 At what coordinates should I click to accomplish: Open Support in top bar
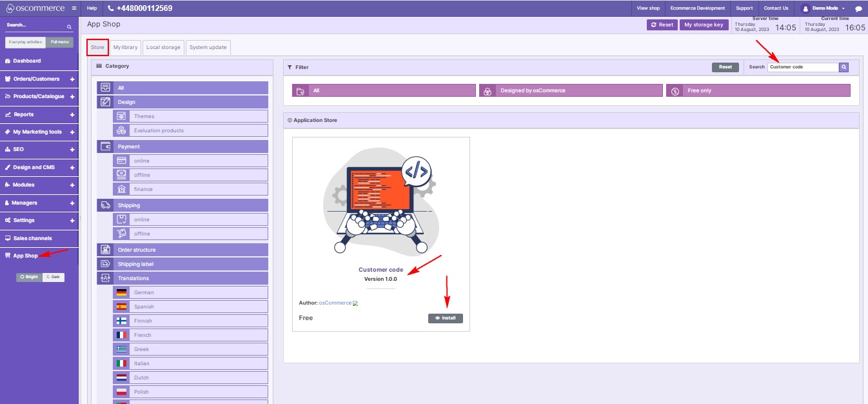pos(744,8)
